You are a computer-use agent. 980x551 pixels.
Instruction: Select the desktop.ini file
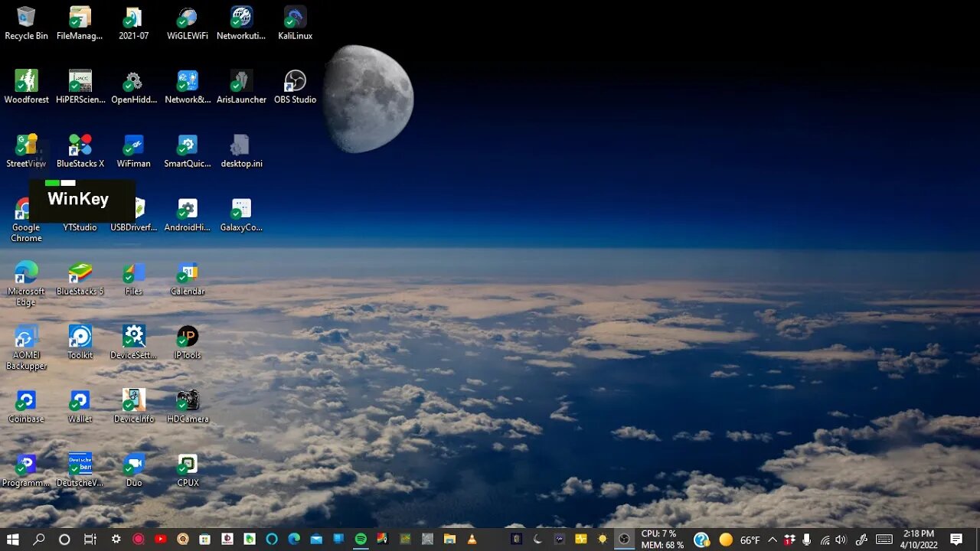241,151
